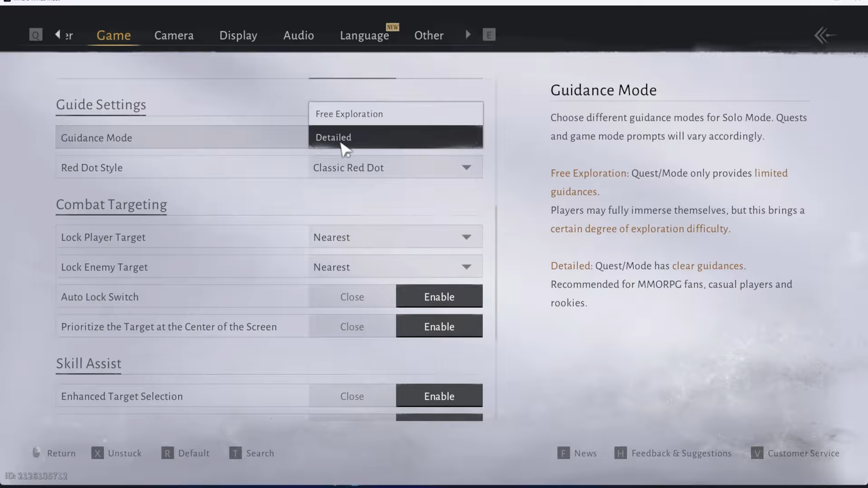Click the News button

(585, 453)
